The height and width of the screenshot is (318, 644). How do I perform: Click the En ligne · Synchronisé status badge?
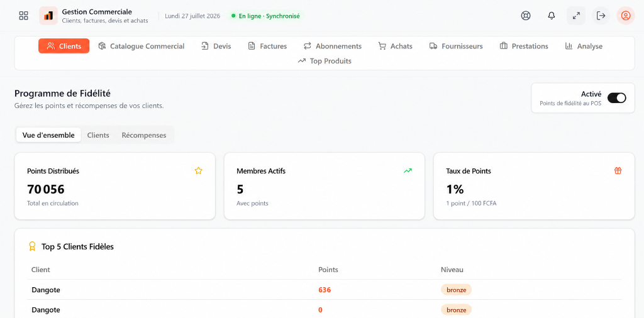point(266,16)
